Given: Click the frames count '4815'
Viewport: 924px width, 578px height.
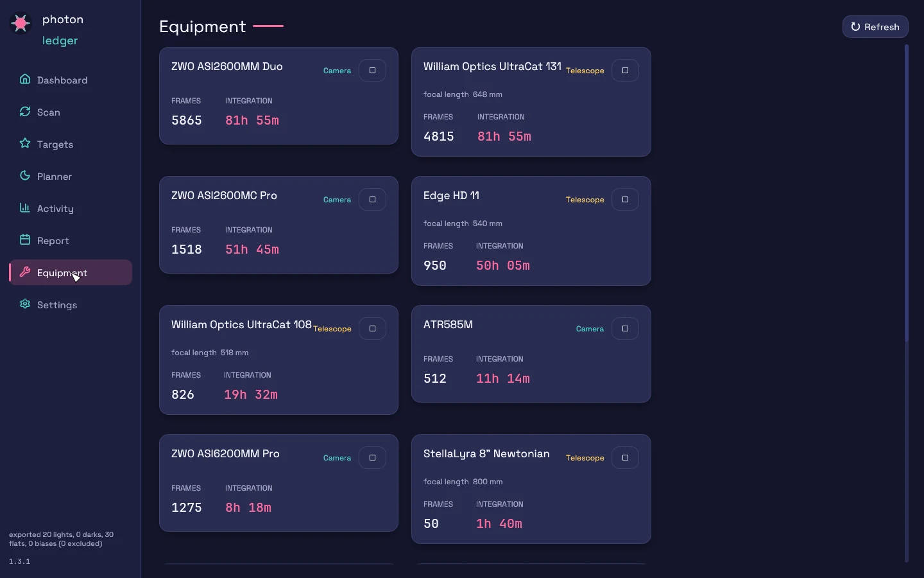Looking at the screenshot, I should 439,137.
